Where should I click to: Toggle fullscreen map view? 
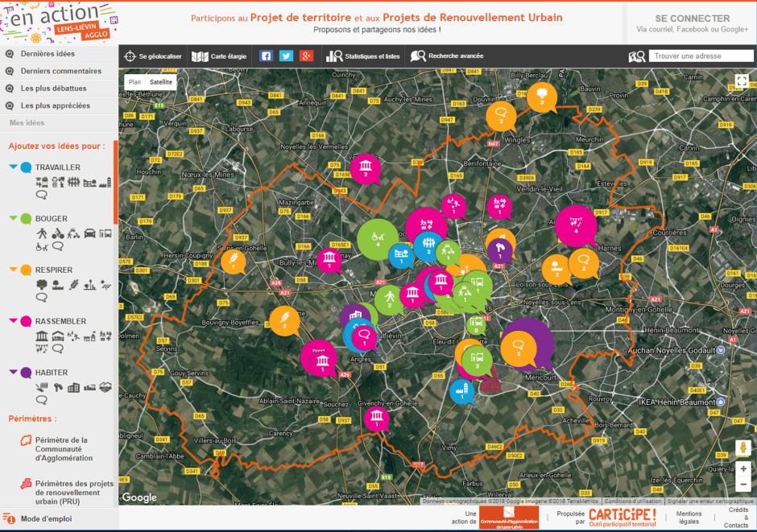pos(742,81)
